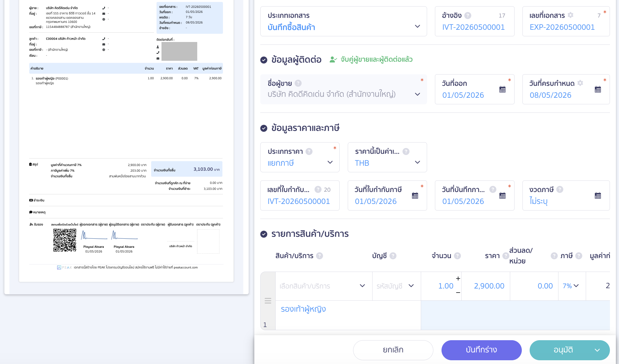The image size is (619, 364).
Task: Click the 'บันทึกร่าง' save draft button
Action: coord(481,350)
